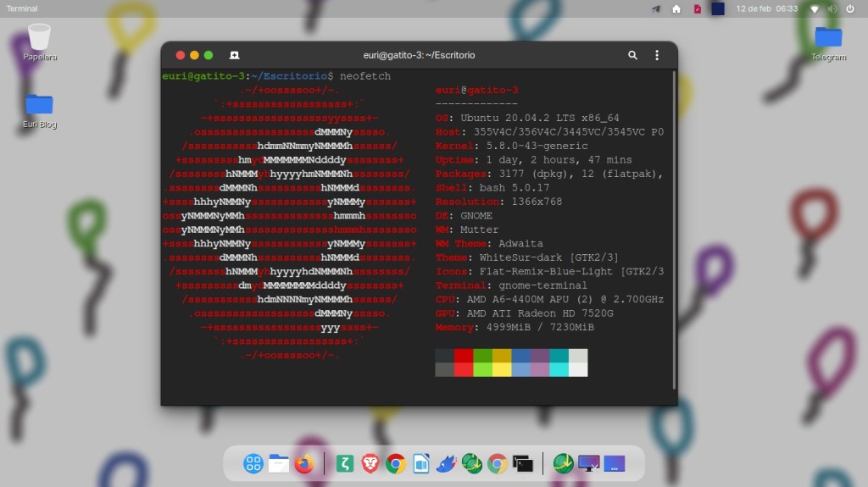
Task: Open the Papelera trash icon on the desktop
Action: coord(39,37)
